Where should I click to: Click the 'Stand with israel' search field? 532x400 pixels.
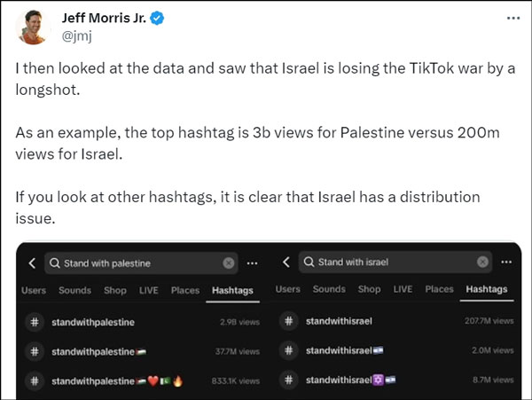click(x=390, y=262)
